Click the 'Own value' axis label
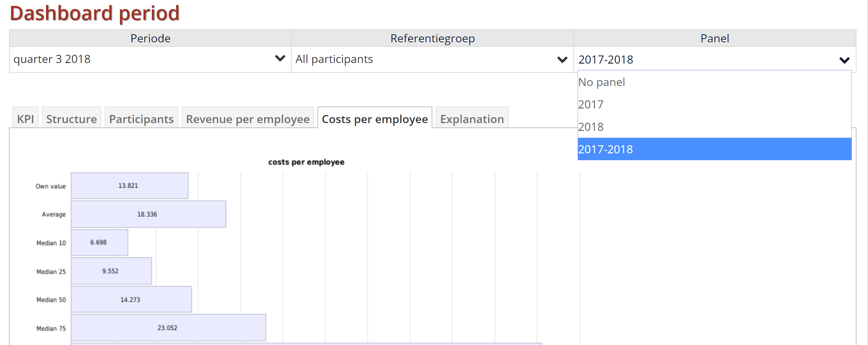 (50, 186)
